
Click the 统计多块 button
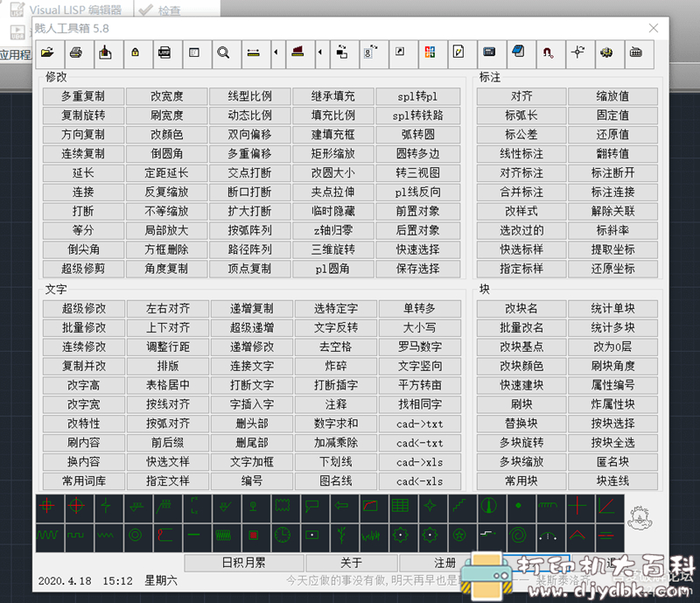[613, 327]
